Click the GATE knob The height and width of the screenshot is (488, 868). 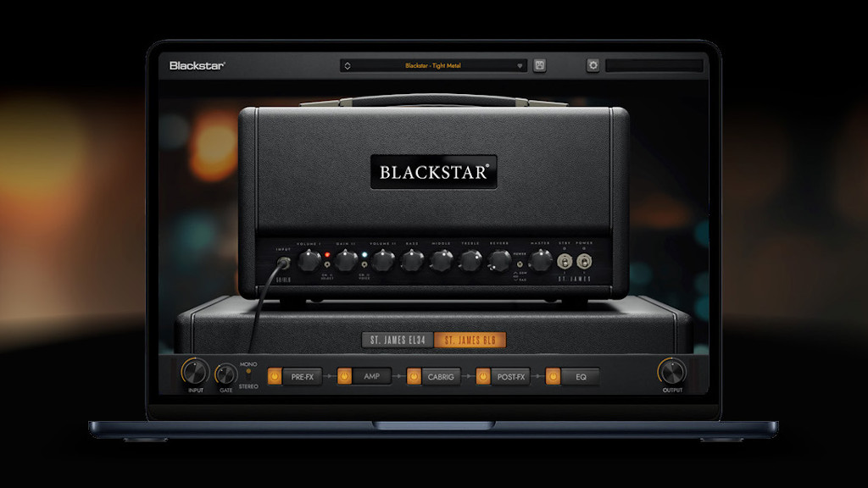[225, 374]
